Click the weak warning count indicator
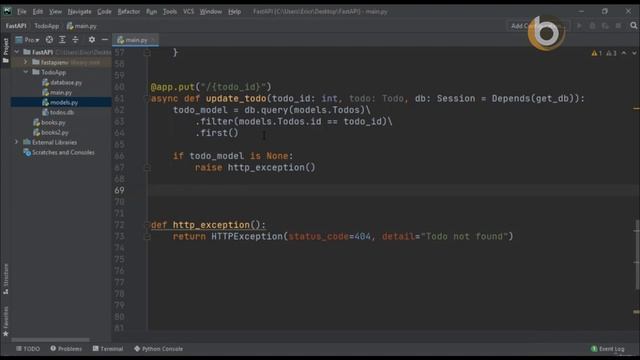 click(611, 53)
